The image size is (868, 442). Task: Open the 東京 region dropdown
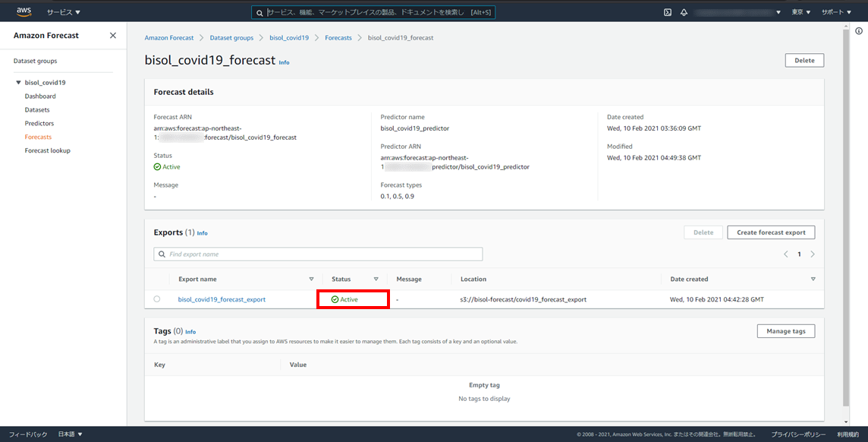[x=801, y=12]
